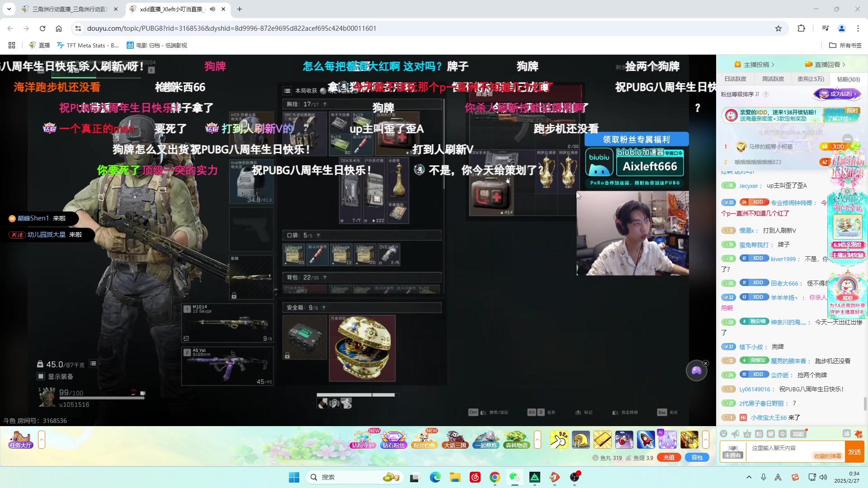Click 成为钻粉 button
This screenshot has height=488, width=868.
pos(837,94)
